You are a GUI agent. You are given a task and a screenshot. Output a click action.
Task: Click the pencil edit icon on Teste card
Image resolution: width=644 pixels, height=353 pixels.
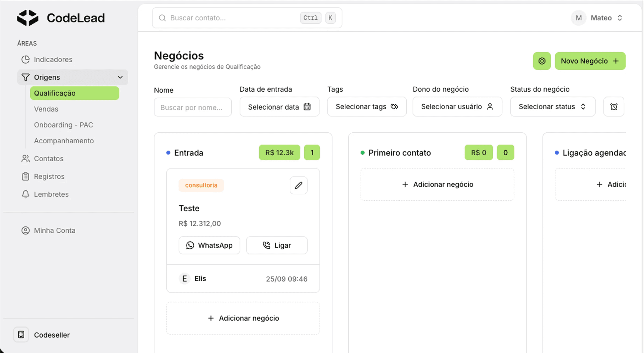point(298,185)
